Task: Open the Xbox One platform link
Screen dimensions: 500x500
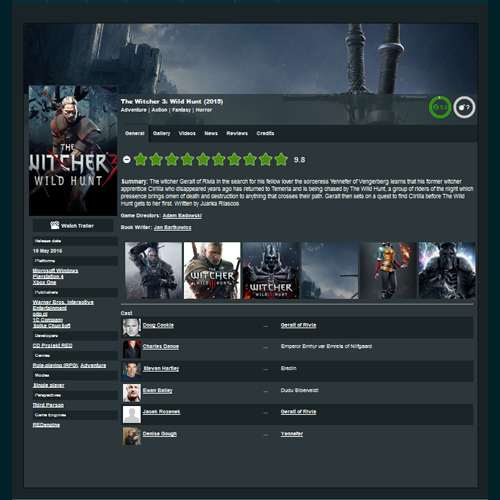Action: pos(44,282)
